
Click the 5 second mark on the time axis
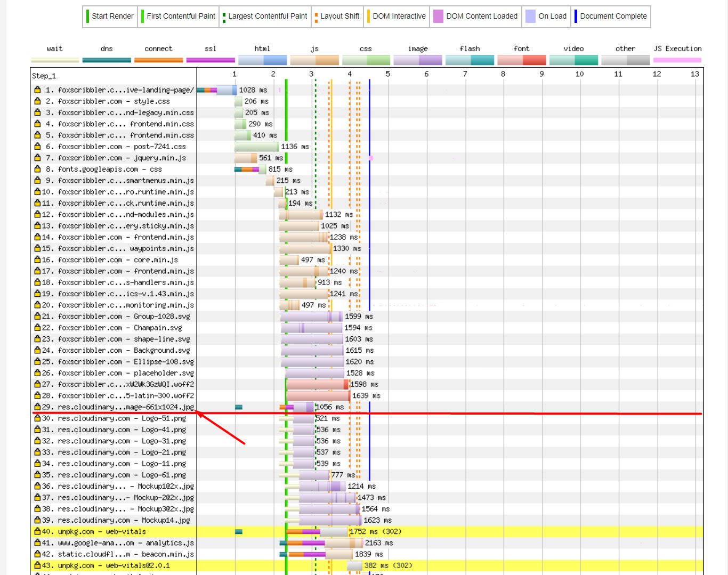click(387, 74)
